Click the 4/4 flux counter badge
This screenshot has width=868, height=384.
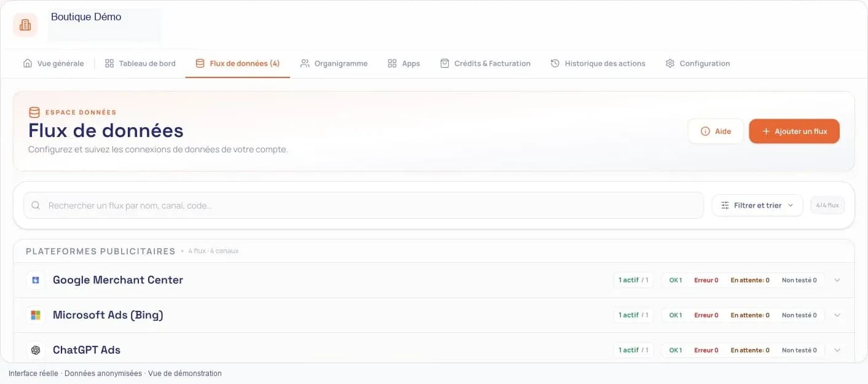click(827, 205)
